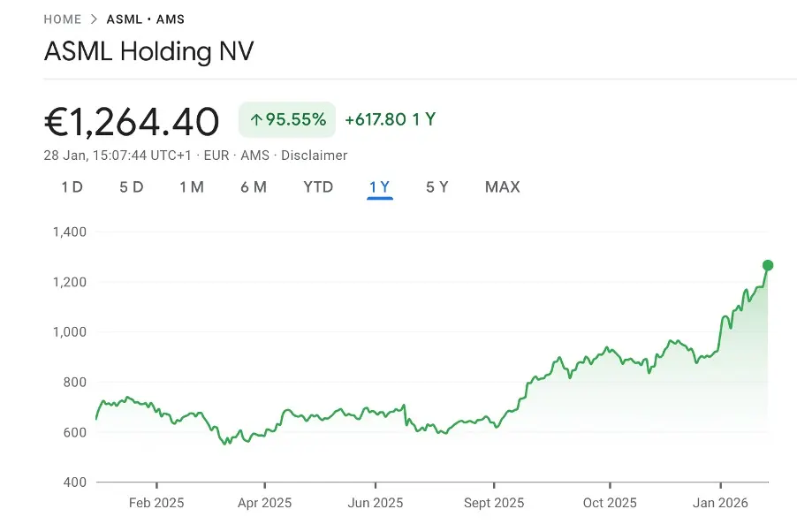Click the HOME breadcrumb link
This screenshot has height=532, width=797.
62,19
